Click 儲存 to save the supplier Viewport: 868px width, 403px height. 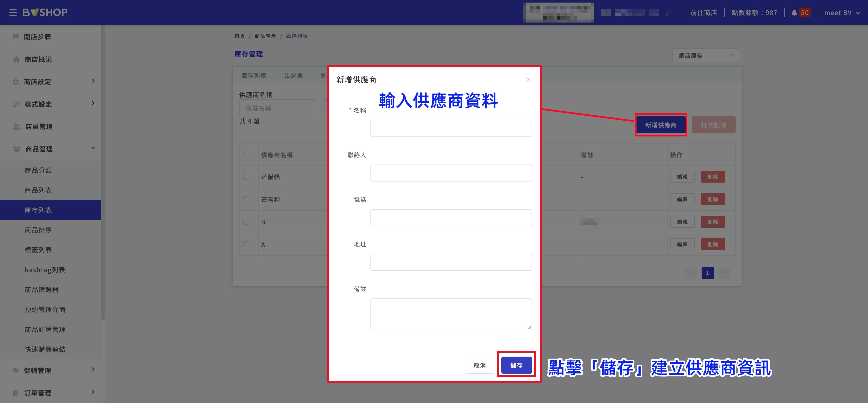516,365
